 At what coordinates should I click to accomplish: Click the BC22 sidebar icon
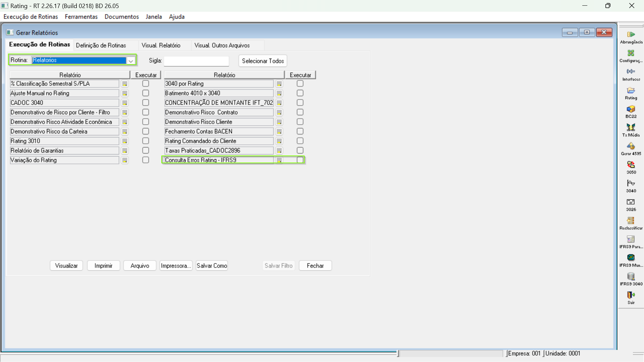tap(631, 109)
